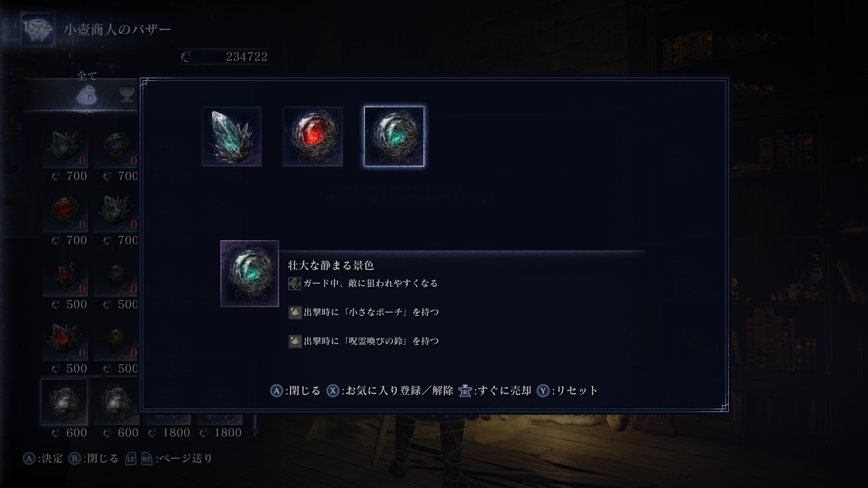
Task: Select the red orb relic in dialog
Action: (x=313, y=137)
